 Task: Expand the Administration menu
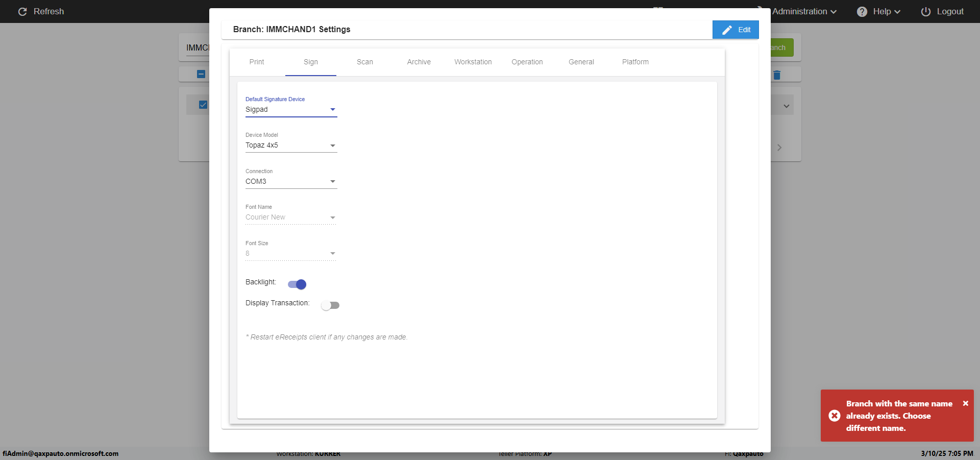pyautogui.click(x=804, y=11)
